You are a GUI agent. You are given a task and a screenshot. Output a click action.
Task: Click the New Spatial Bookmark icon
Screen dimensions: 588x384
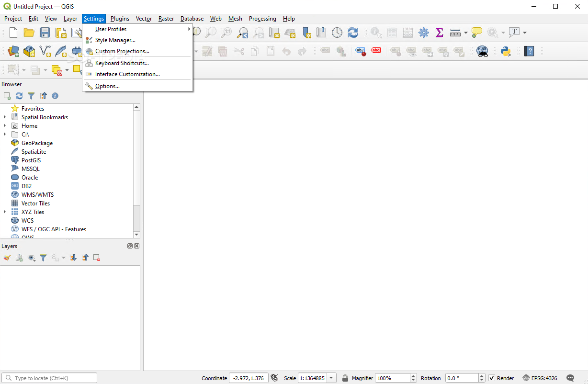pyautogui.click(x=306, y=33)
